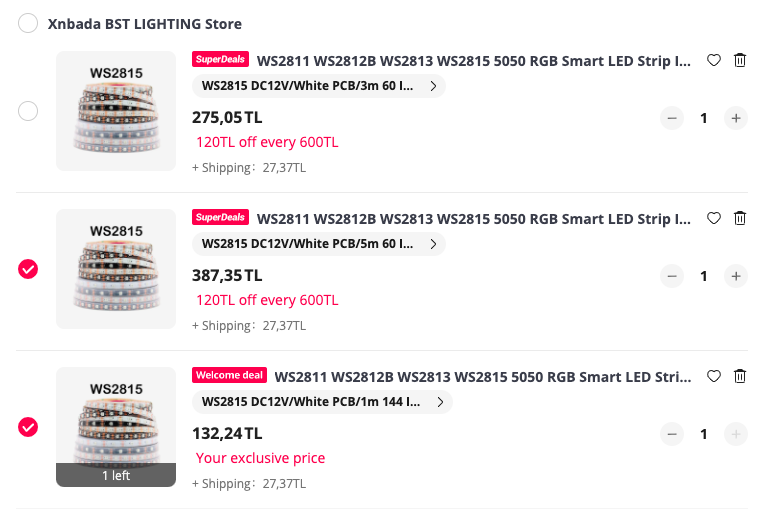Check the 3m WS2815 strip item

(x=28, y=111)
